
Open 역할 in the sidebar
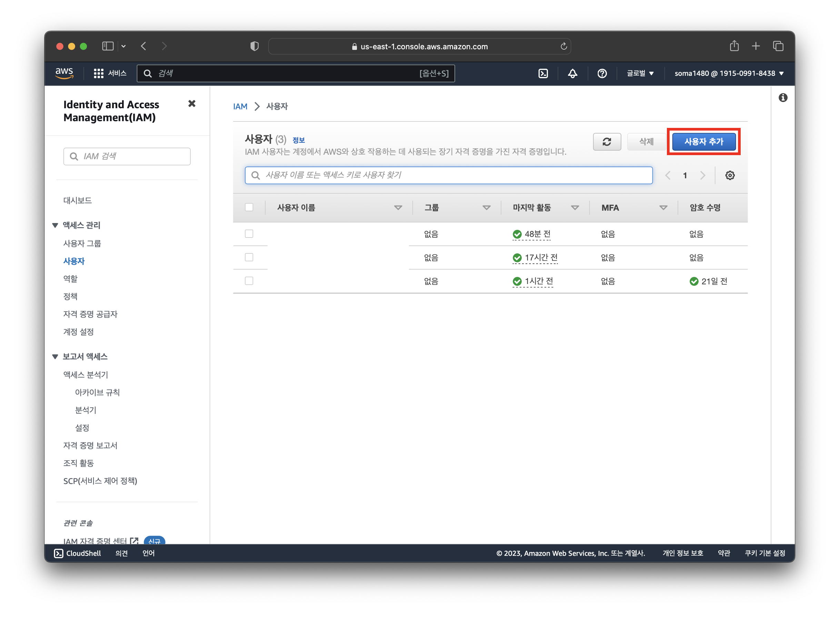(x=70, y=279)
